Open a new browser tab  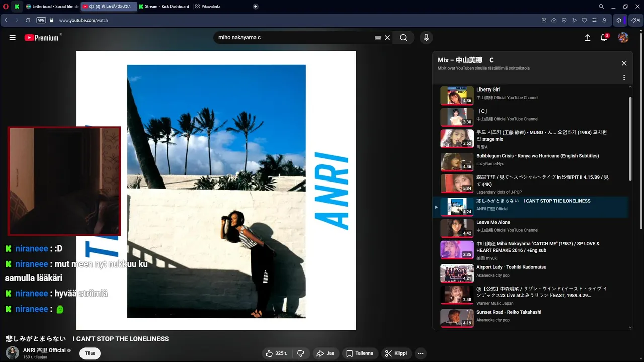[256, 6]
